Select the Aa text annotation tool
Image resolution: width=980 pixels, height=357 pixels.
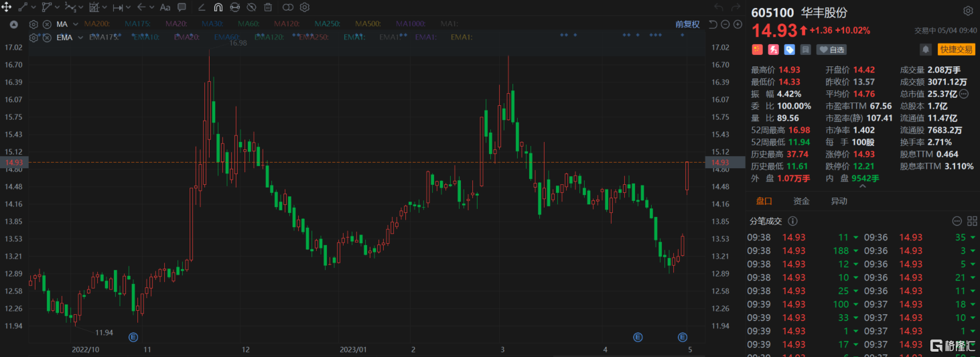click(165, 7)
